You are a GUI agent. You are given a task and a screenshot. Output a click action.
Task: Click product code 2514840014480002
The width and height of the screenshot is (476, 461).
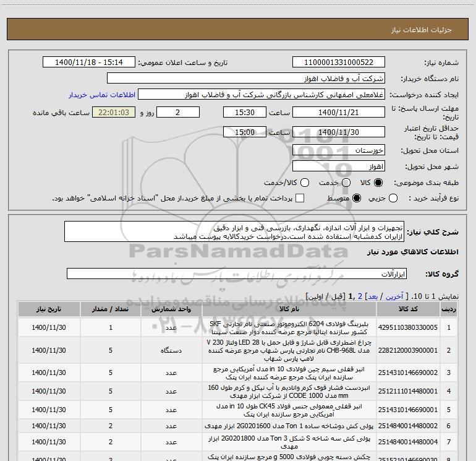pyautogui.click(x=408, y=426)
